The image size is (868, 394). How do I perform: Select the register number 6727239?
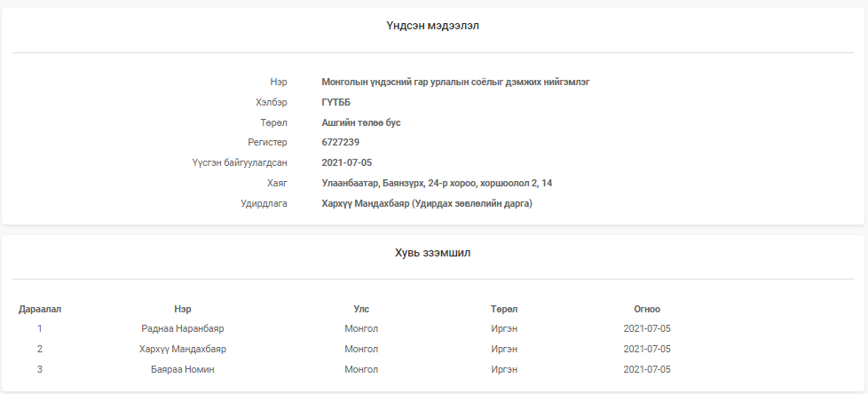tap(340, 142)
